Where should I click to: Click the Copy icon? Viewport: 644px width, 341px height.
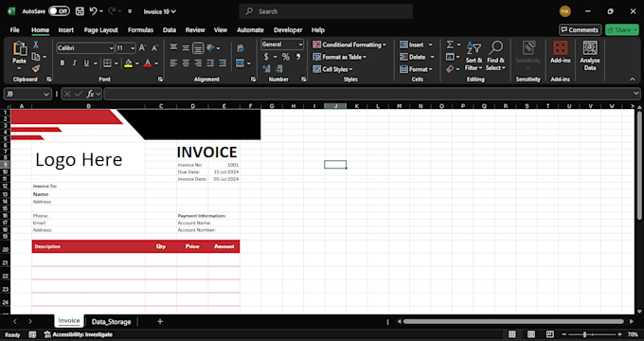point(36,57)
